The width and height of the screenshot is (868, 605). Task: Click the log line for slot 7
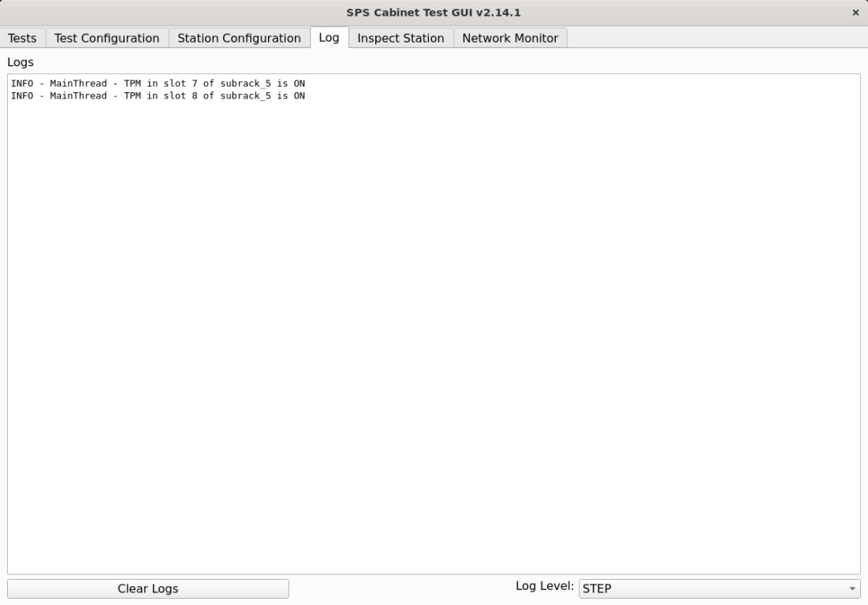coord(158,84)
